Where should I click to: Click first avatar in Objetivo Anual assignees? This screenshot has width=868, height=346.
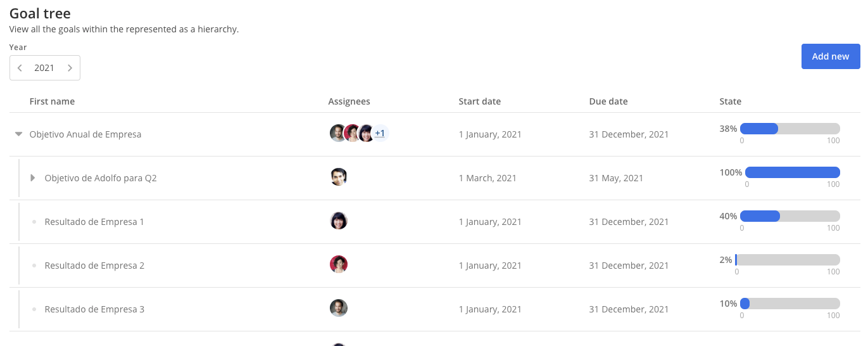pos(338,133)
